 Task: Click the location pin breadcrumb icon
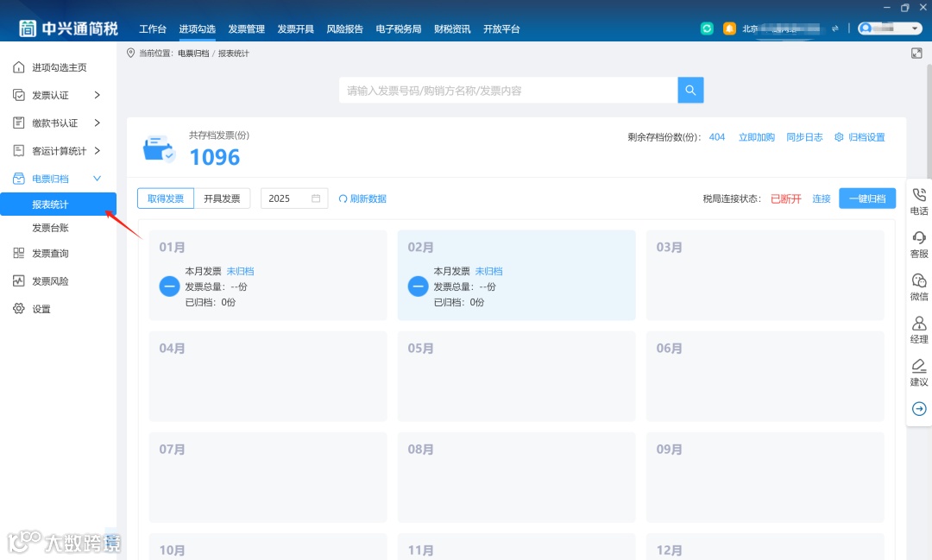tap(131, 53)
